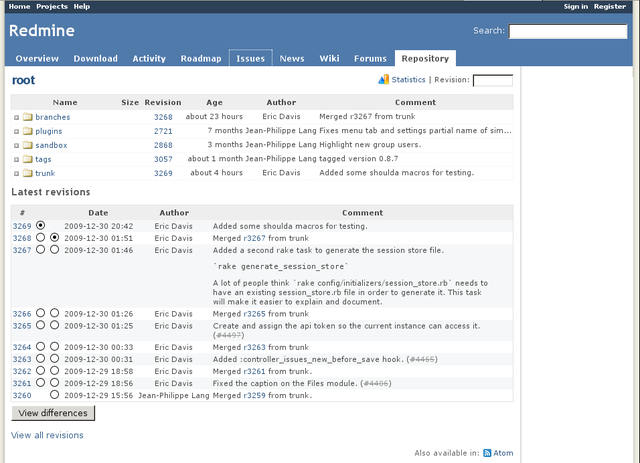
Task: Open the News tab
Action: point(292,58)
